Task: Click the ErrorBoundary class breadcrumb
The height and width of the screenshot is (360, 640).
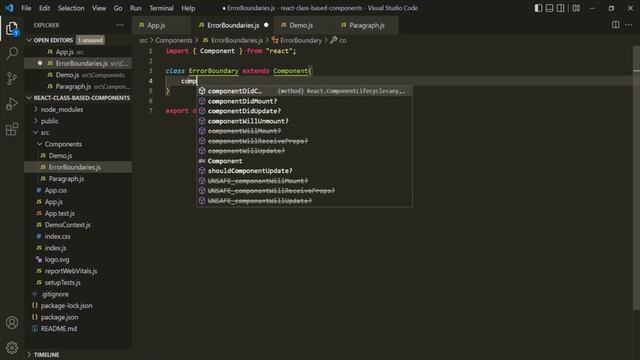Action: tap(297, 40)
